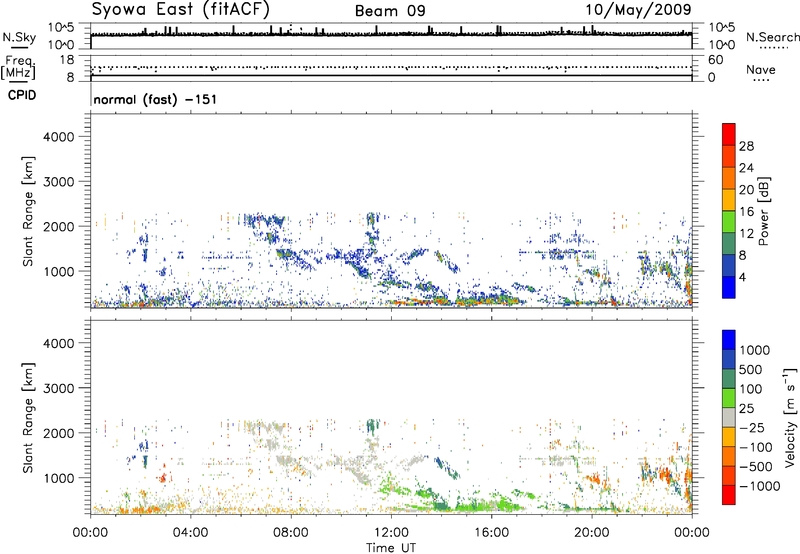The image size is (800, 554).
Task: Click the 'Freq. [MHz]' axis label
Action: click(x=18, y=68)
